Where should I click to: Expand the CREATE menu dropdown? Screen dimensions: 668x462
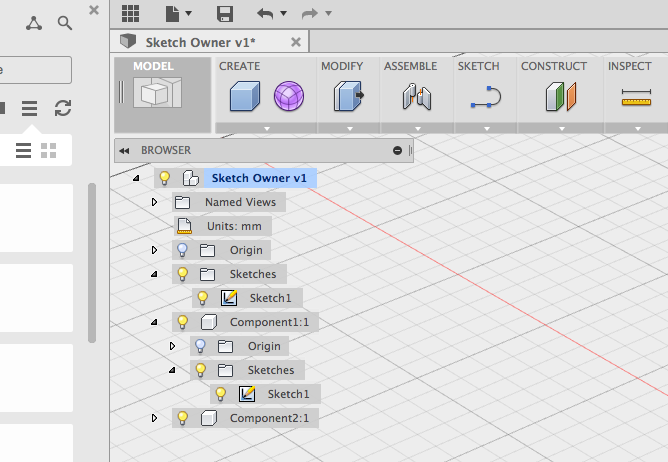click(x=267, y=128)
